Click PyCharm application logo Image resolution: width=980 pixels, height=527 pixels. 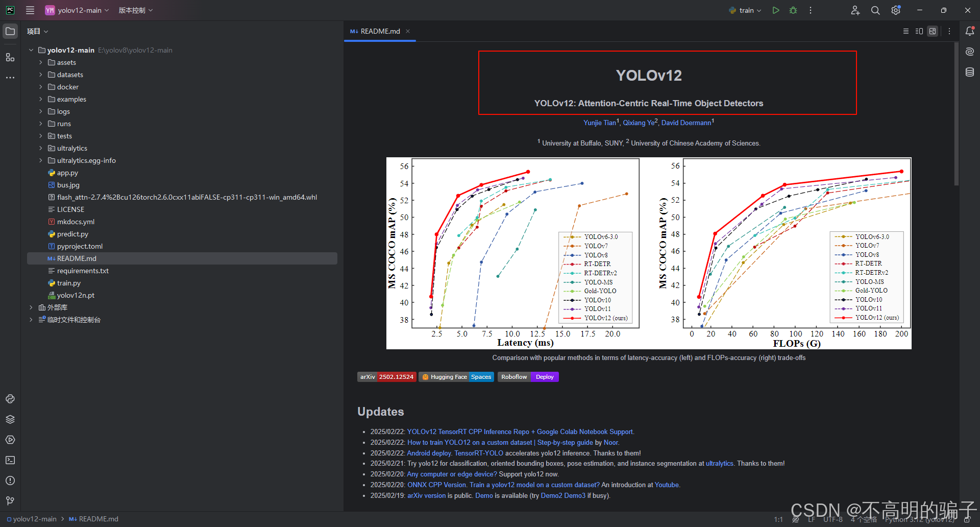(10, 10)
